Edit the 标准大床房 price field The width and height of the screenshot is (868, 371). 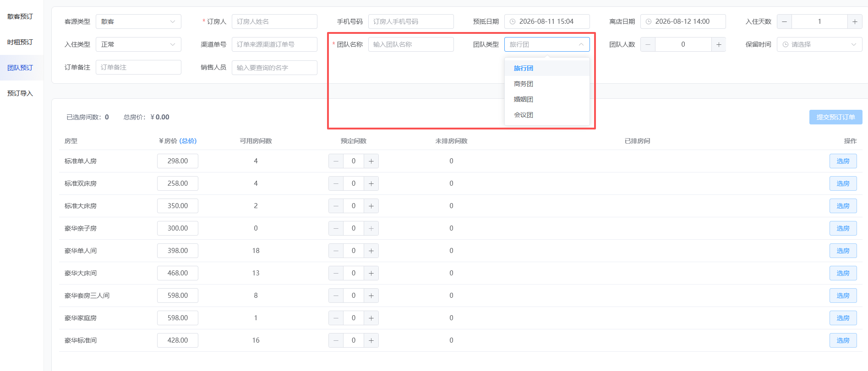pos(178,206)
